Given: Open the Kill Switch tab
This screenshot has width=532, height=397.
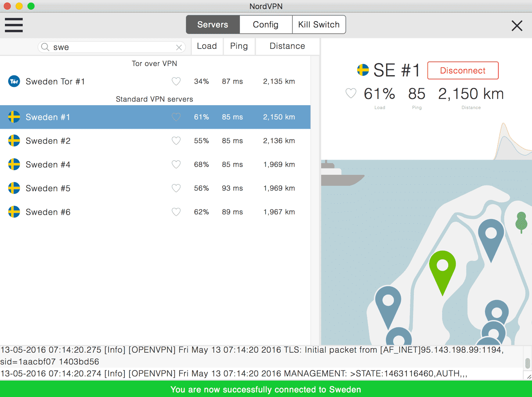Looking at the screenshot, I should point(319,25).
